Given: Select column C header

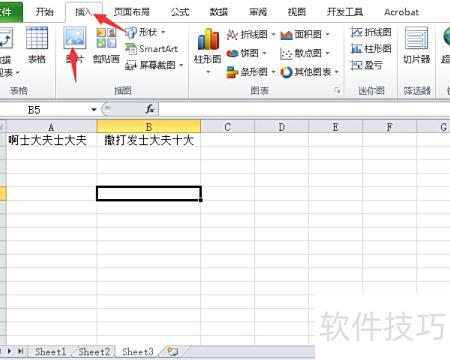Looking at the screenshot, I should tap(228, 127).
